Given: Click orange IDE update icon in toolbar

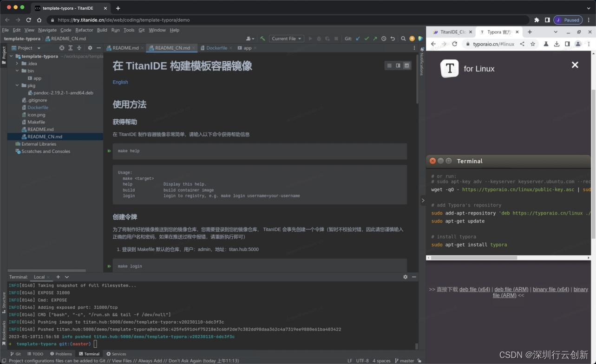Looking at the screenshot, I should tap(412, 39).
